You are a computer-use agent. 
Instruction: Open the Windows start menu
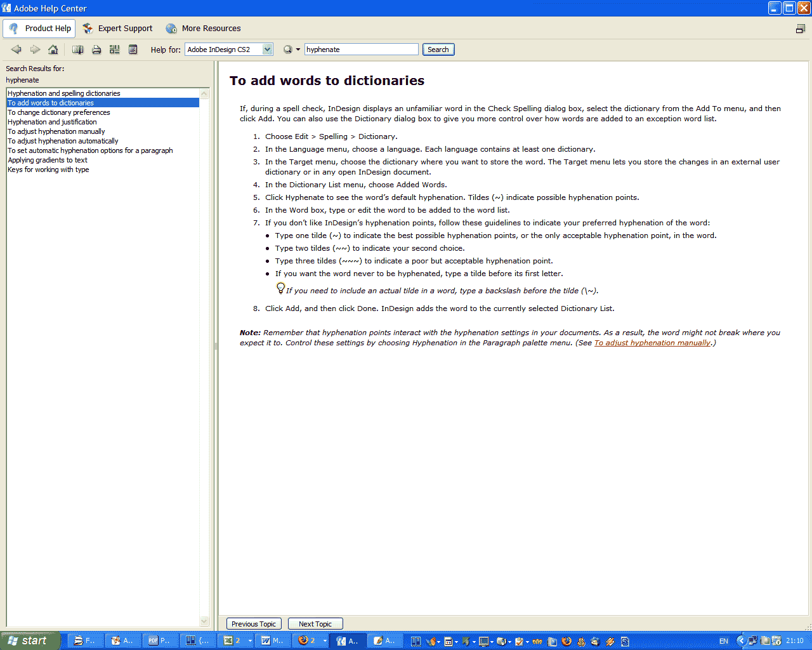(30, 640)
